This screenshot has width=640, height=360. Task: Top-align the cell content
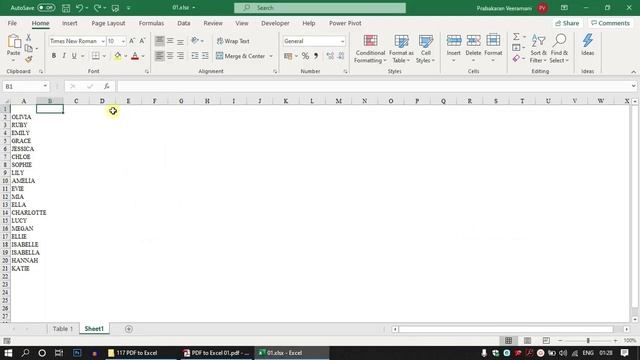point(160,41)
